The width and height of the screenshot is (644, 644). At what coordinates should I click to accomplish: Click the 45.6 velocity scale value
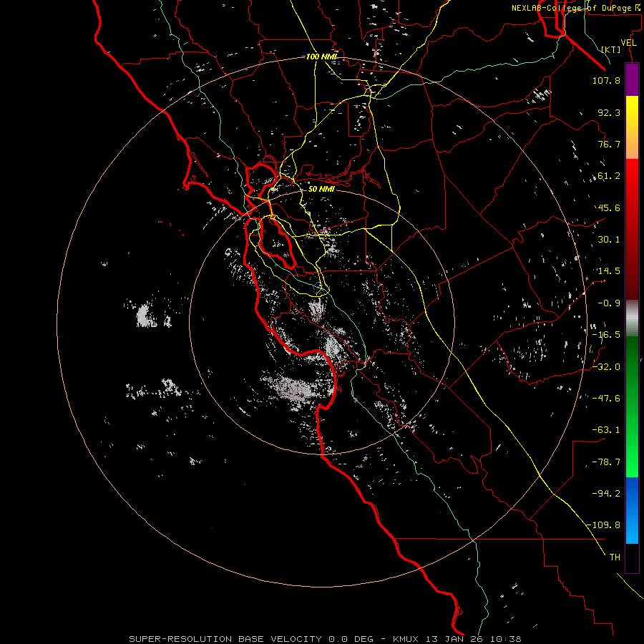609,208
